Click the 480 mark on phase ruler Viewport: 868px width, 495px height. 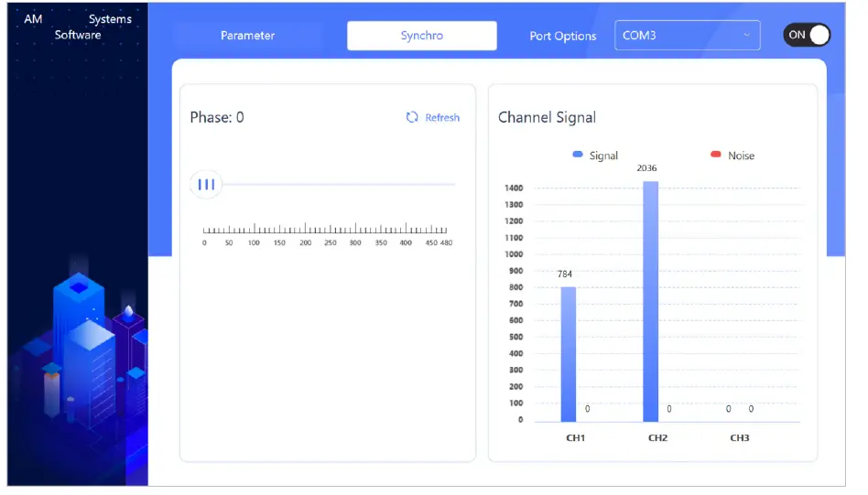[x=446, y=242]
